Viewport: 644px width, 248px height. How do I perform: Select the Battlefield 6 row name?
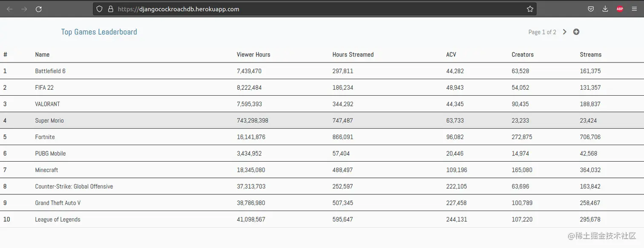click(50, 71)
